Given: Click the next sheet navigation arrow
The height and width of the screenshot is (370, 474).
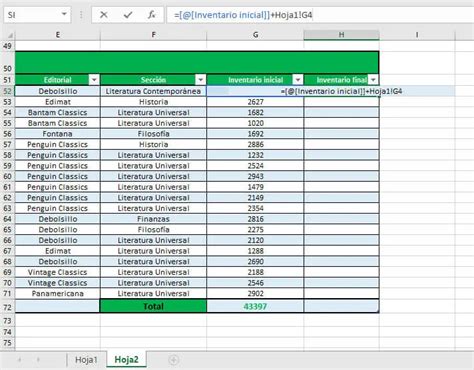Looking at the screenshot, I should click(x=38, y=360).
